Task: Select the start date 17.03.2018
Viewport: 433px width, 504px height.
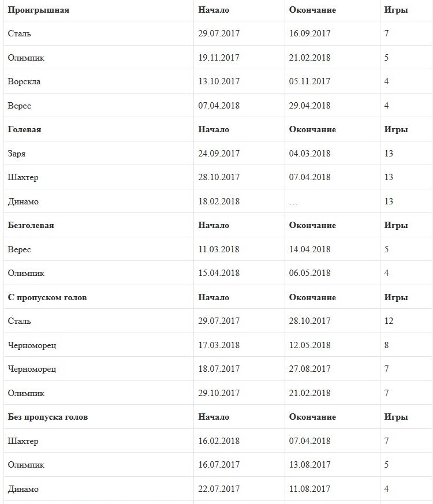Action: click(219, 345)
